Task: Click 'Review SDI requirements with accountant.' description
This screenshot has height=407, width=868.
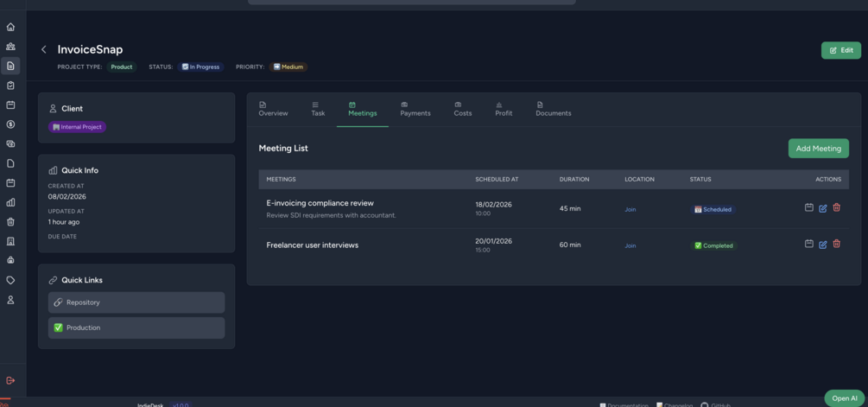Action: point(331,215)
